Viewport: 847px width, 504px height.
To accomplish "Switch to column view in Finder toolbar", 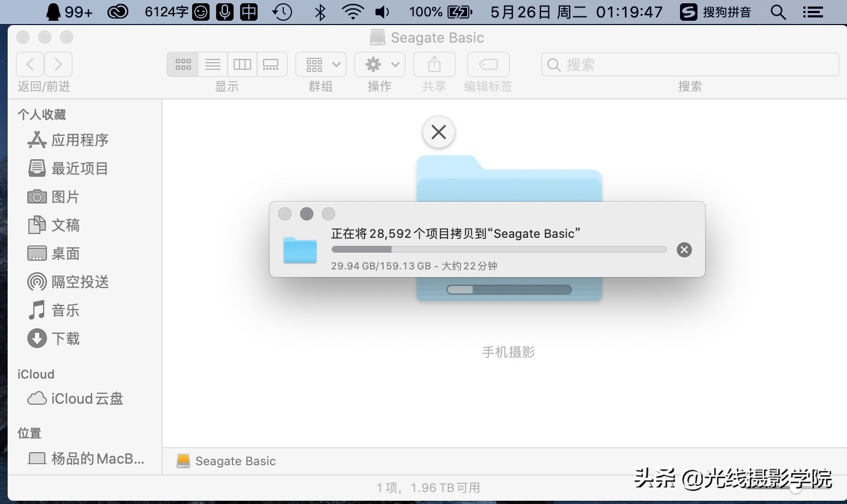I will [242, 64].
